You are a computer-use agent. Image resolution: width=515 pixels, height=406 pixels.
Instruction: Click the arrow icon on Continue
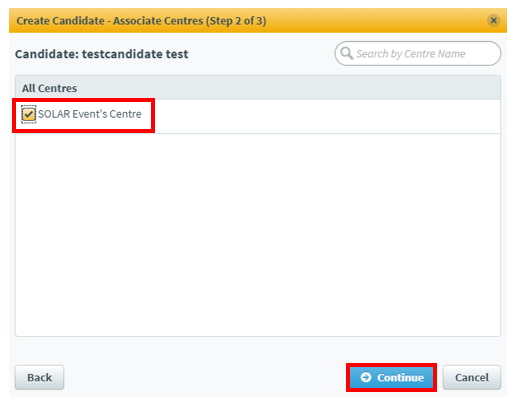point(366,377)
